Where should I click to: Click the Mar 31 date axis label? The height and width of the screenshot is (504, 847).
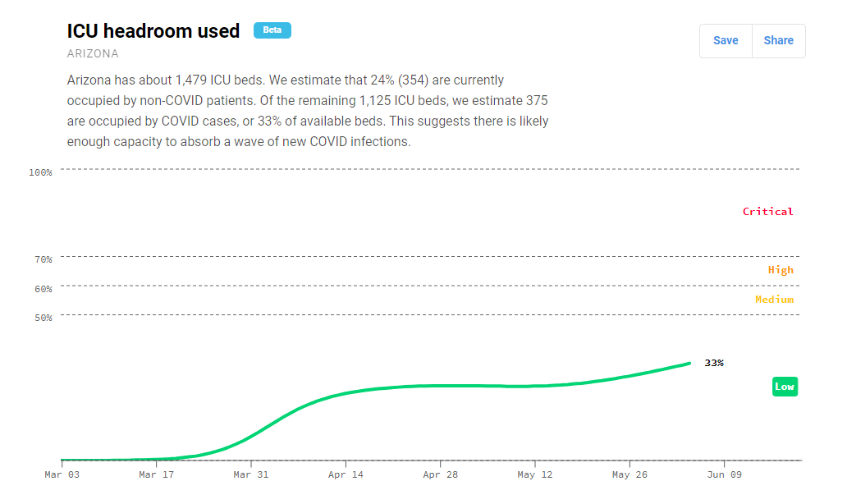point(251,474)
